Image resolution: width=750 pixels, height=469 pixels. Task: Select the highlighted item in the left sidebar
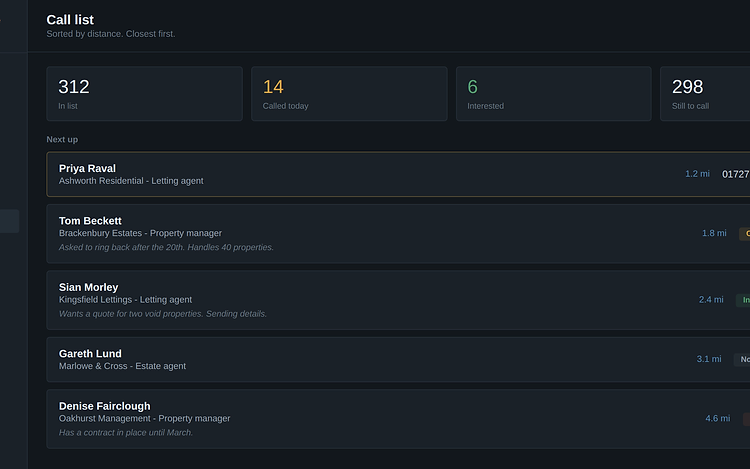[10, 221]
